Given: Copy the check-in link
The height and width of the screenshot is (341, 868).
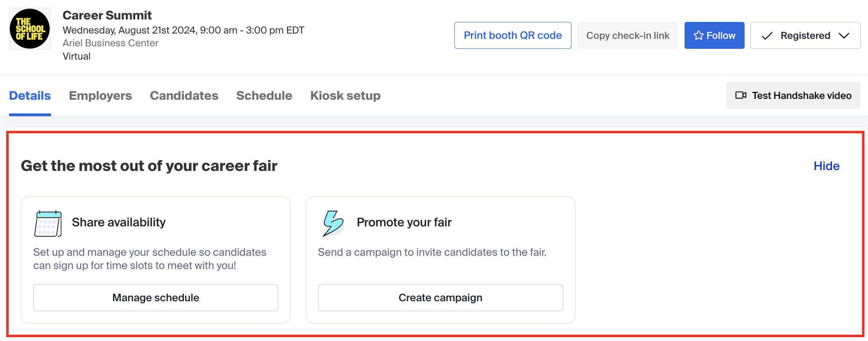Looking at the screenshot, I should coord(628,35).
